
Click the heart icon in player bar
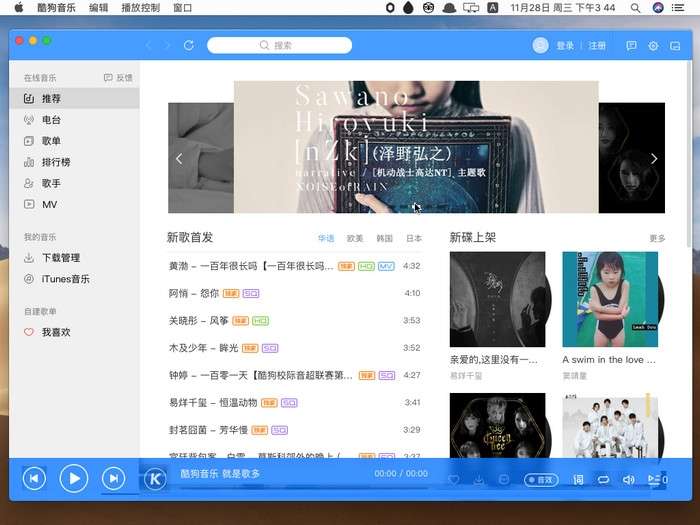[454, 480]
